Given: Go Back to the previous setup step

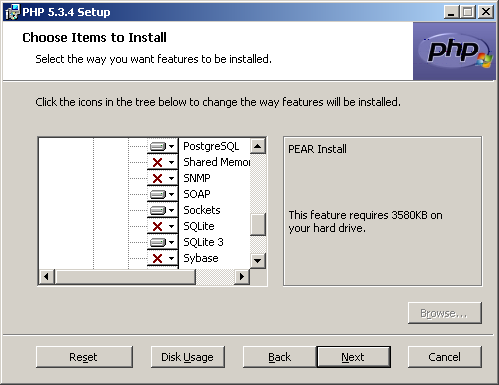Looking at the screenshot, I should tap(280, 357).
